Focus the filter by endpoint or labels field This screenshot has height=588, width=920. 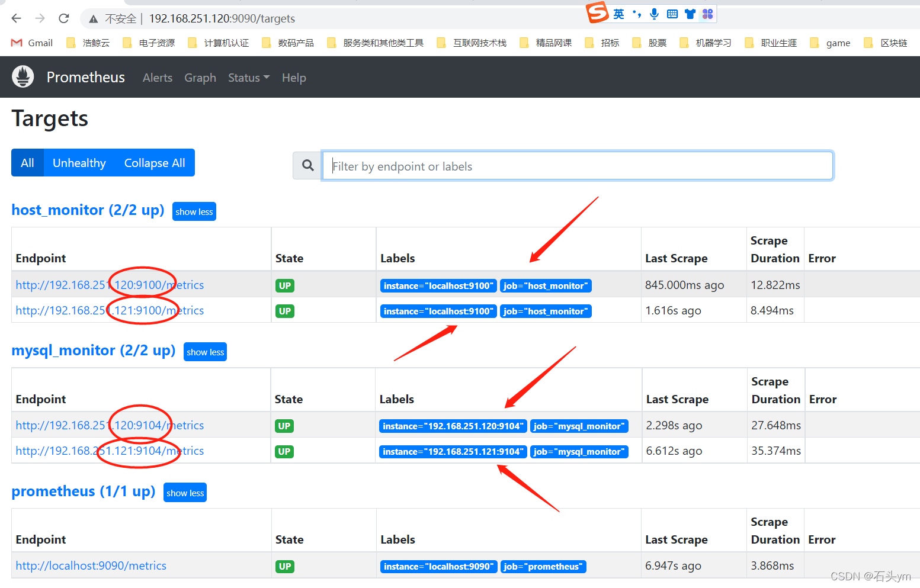578,166
